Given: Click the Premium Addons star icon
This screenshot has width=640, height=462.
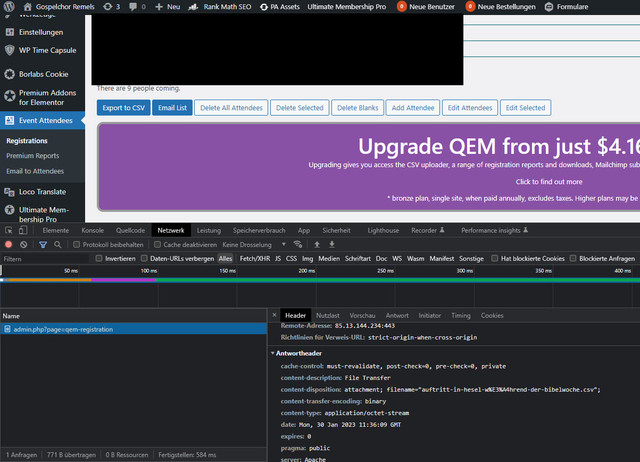Looking at the screenshot, I should (x=10, y=95).
